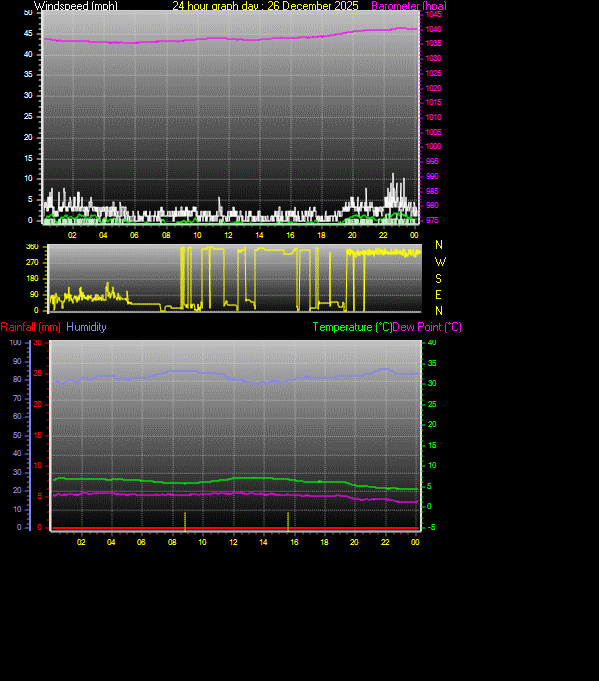
Task: Click the 100 humidity axis value
Action: click(x=16, y=343)
